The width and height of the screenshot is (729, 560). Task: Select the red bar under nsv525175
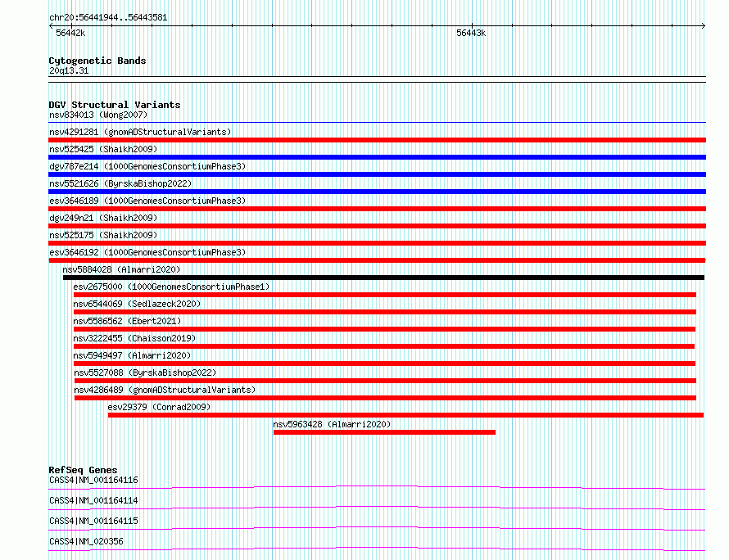[377, 243]
